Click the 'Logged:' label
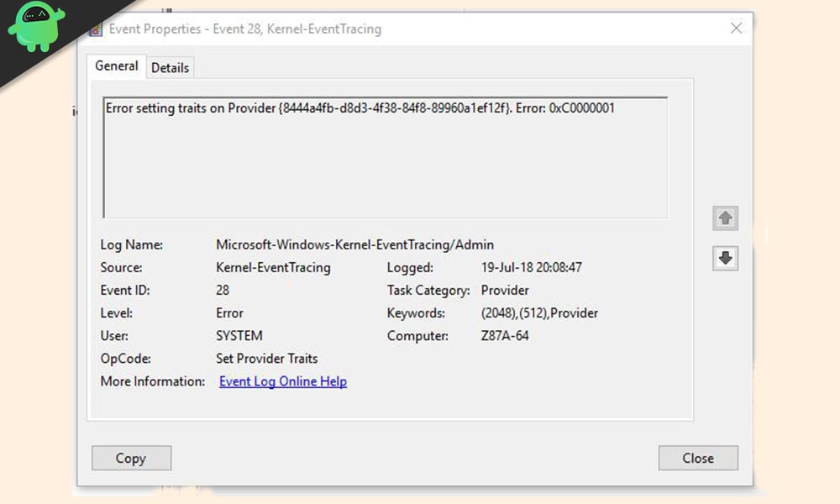Image resolution: width=840 pixels, height=504 pixels. 410,267
